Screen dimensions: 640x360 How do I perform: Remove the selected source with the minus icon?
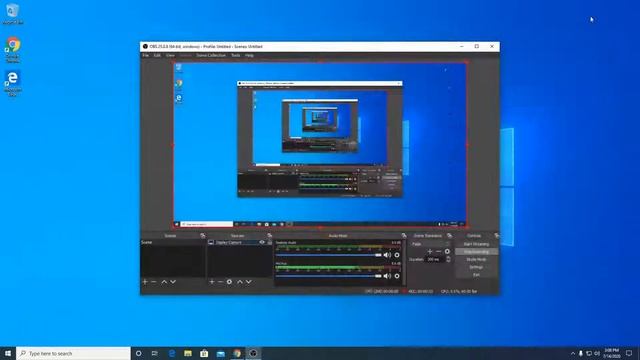[x=220, y=282]
